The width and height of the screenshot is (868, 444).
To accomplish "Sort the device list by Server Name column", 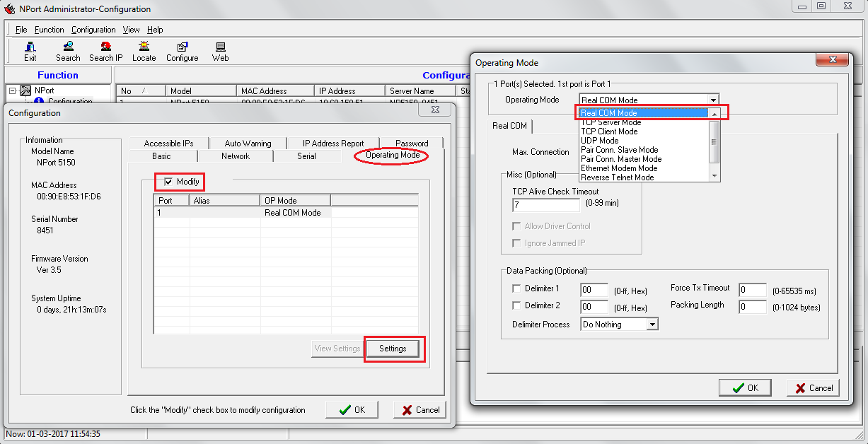I will click(421, 91).
